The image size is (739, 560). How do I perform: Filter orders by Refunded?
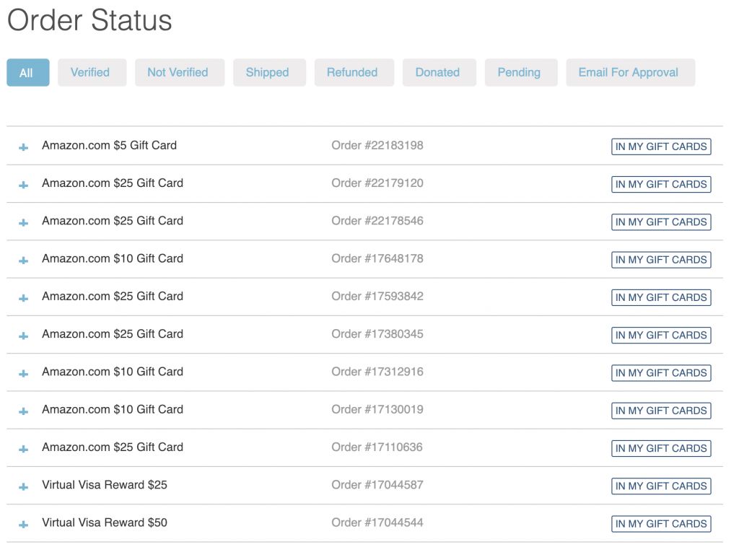point(354,72)
